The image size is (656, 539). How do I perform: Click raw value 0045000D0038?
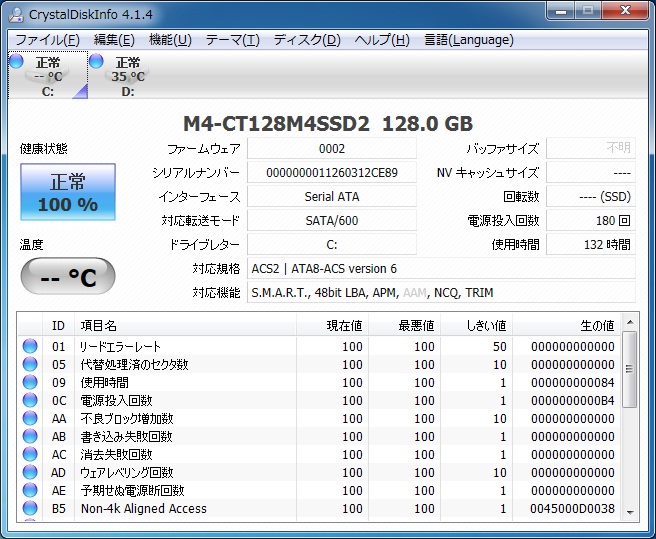point(572,508)
